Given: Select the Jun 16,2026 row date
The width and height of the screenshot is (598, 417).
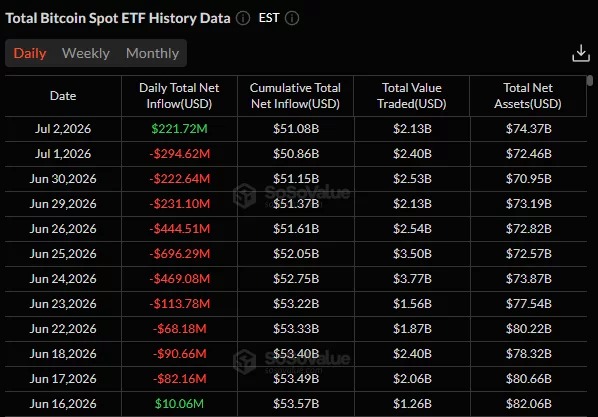Looking at the screenshot, I should pos(63,404).
